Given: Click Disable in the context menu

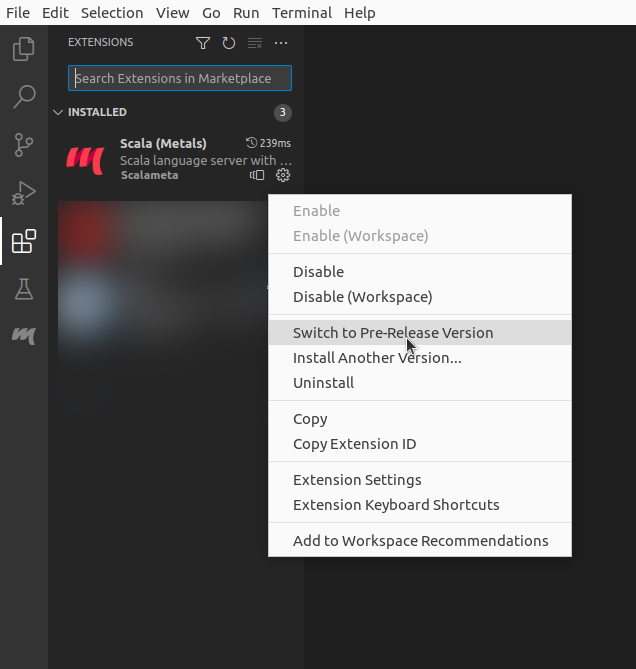Looking at the screenshot, I should click(318, 272).
